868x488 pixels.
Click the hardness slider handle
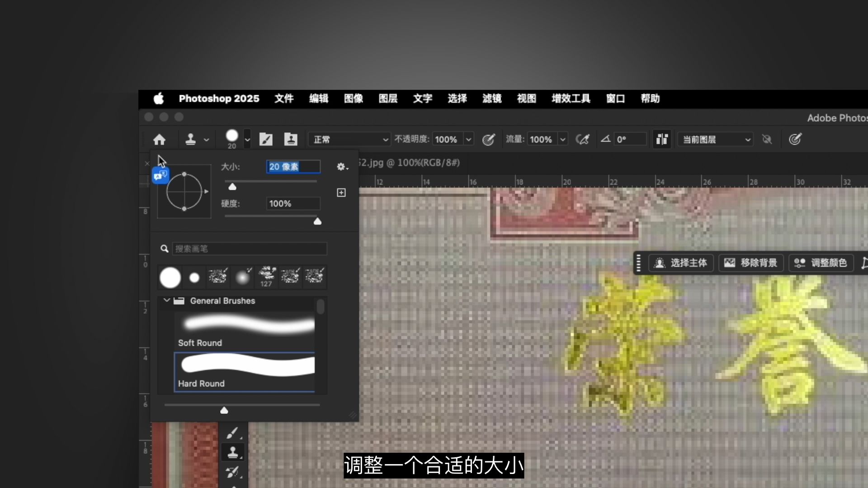coord(317,221)
